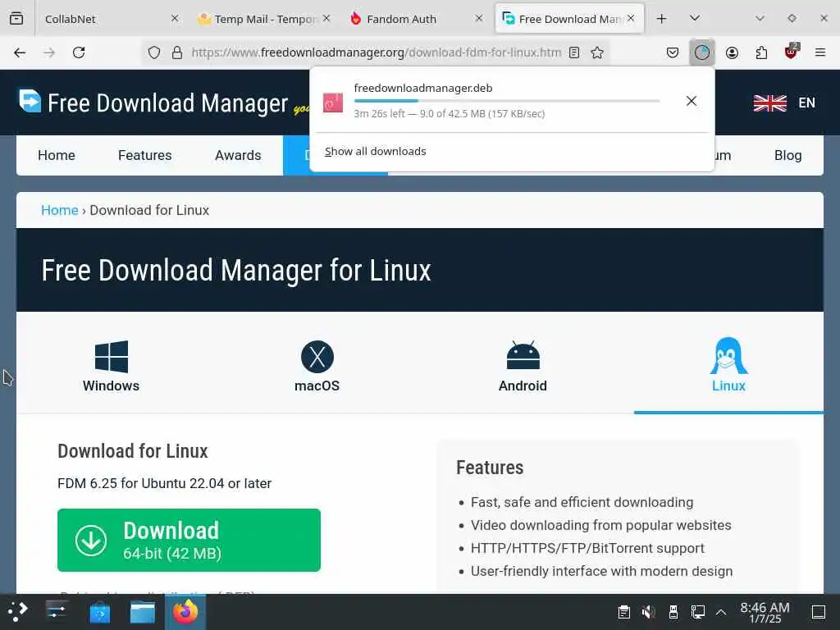Image resolution: width=840 pixels, height=630 pixels.
Task: Open the Dolphin file manager icon
Action: click(143, 612)
